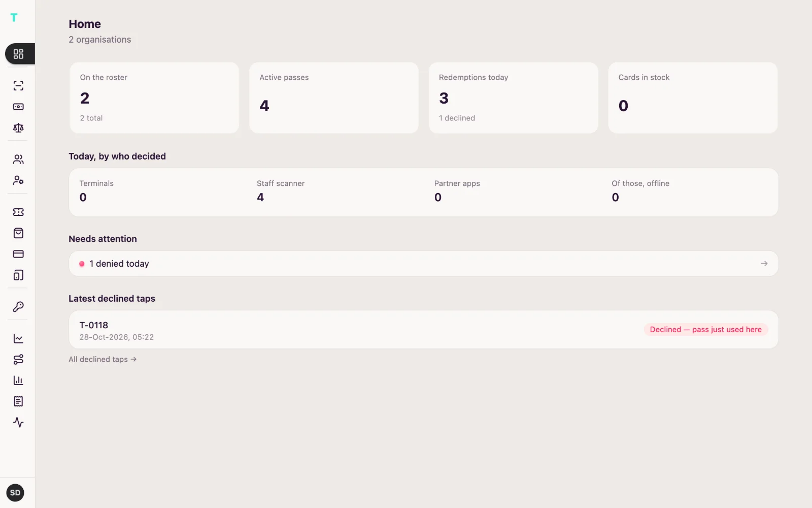The height and width of the screenshot is (508, 812).
Task: Open the credit card icon in sidebar
Action: [18, 254]
